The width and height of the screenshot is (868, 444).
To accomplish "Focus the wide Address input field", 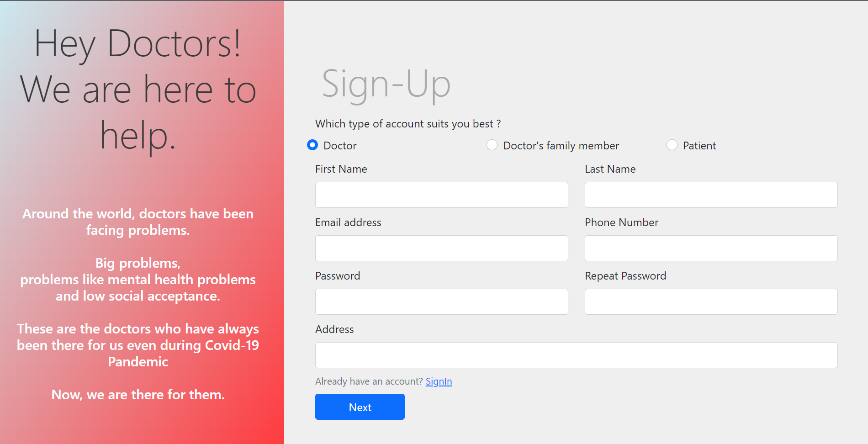I will (x=577, y=355).
